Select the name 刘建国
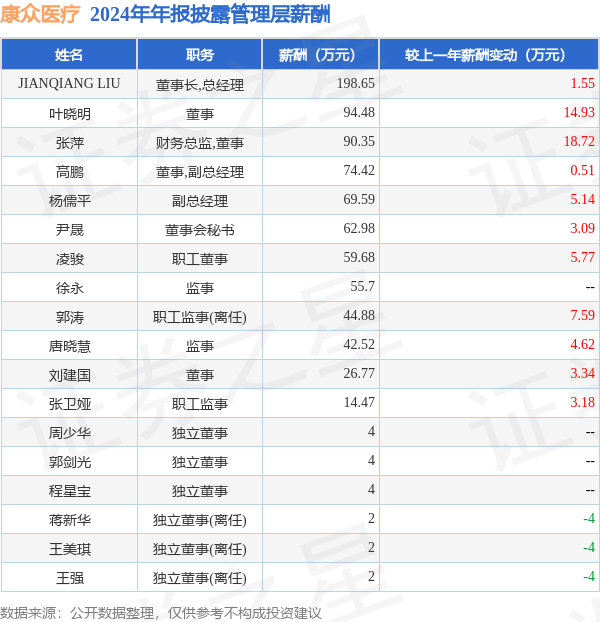 click(x=70, y=375)
